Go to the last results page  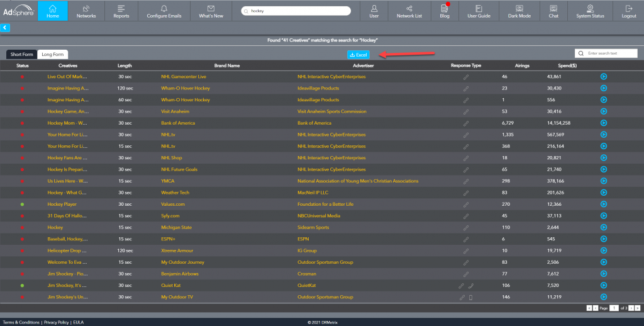coord(638,308)
